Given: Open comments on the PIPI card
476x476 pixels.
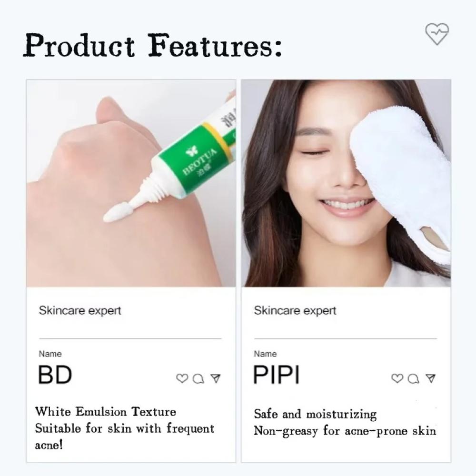Looking at the screenshot, I should (x=414, y=378).
